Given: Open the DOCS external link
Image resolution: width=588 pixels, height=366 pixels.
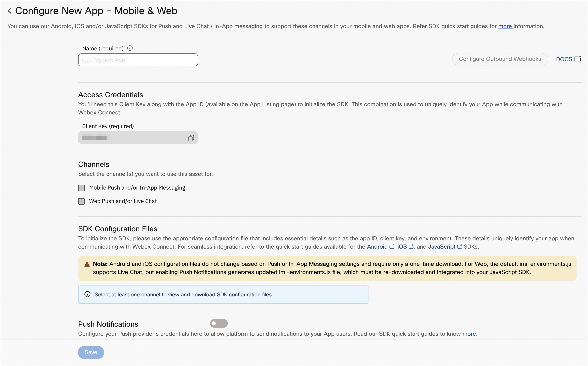Looking at the screenshot, I should pos(568,59).
